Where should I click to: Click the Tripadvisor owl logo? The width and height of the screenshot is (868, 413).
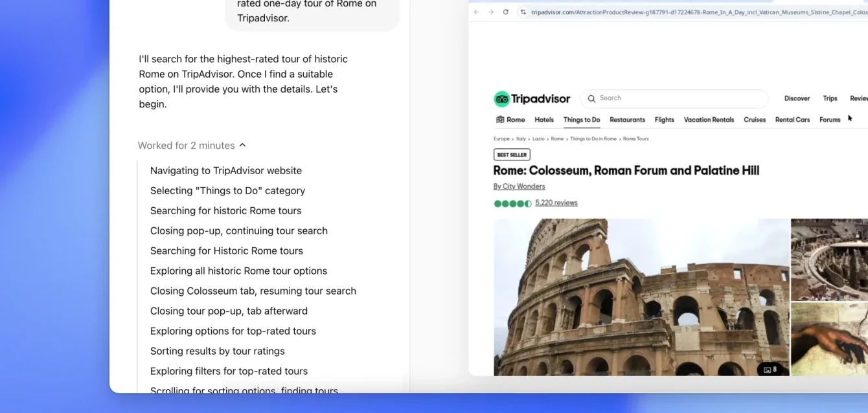(x=502, y=99)
